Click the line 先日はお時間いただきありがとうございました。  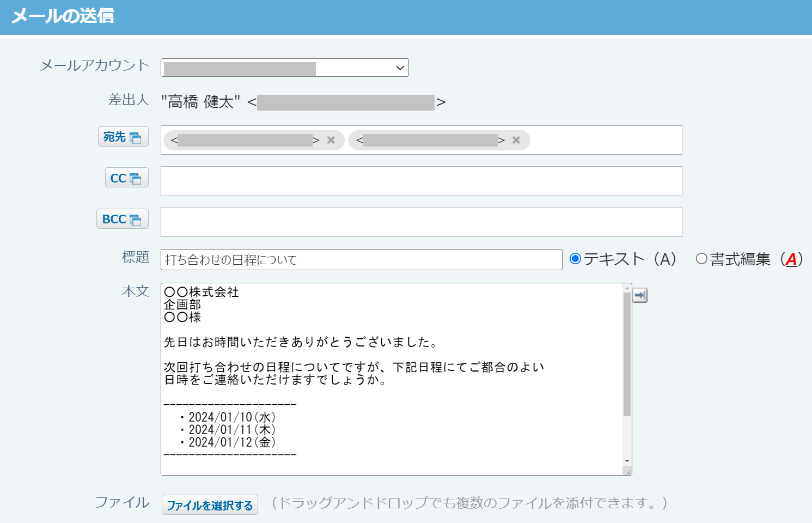coord(301,342)
